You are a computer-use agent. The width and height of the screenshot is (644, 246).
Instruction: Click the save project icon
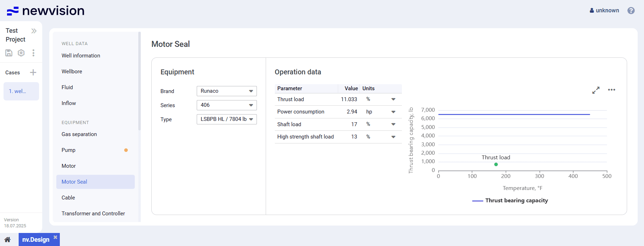click(x=9, y=53)
